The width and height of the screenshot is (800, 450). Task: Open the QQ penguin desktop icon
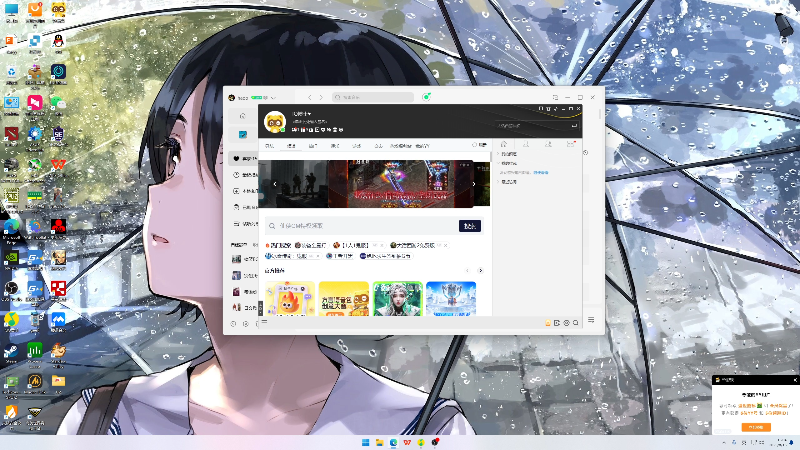(58, 43)
